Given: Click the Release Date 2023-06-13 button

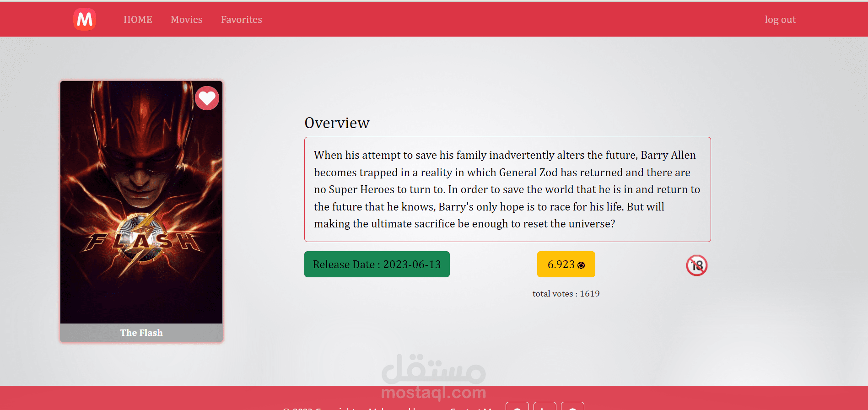Looking at the screenshot, I should pos(377,264).
